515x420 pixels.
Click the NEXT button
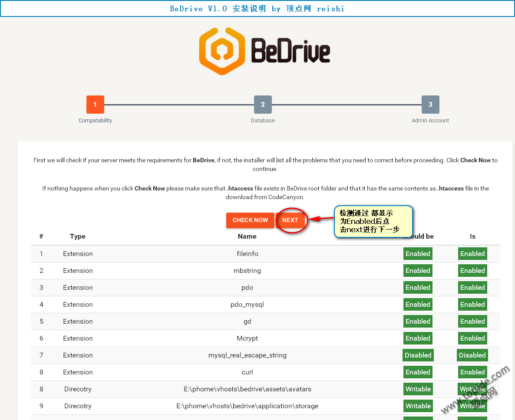[290, 220]
